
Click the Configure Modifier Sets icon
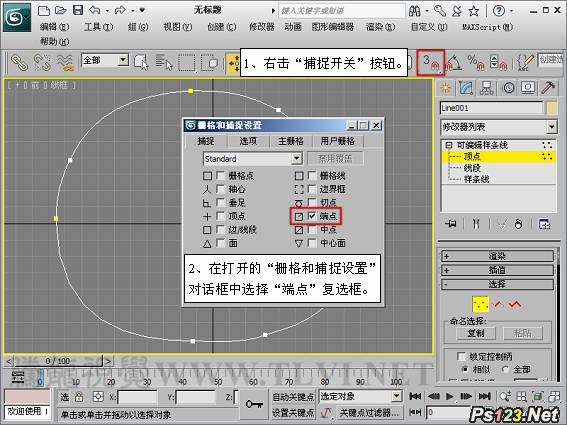[x=544, y=224]
